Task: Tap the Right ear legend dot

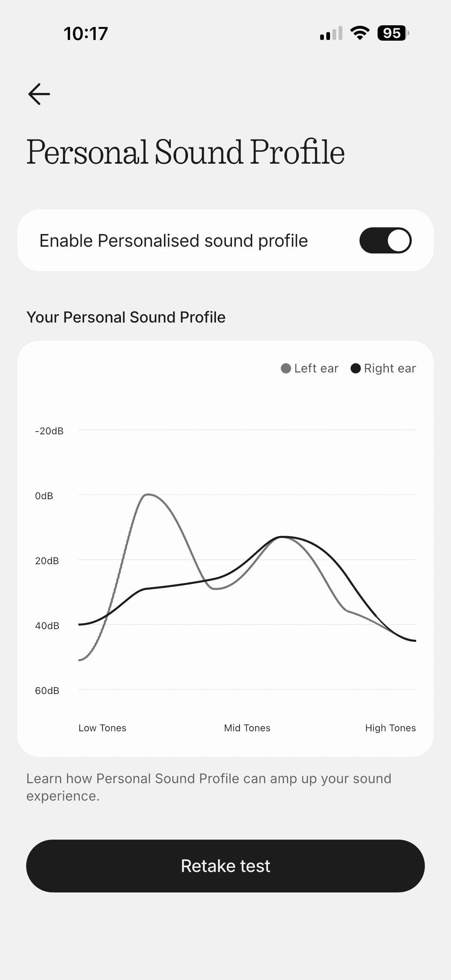Action: click(356, 368)
